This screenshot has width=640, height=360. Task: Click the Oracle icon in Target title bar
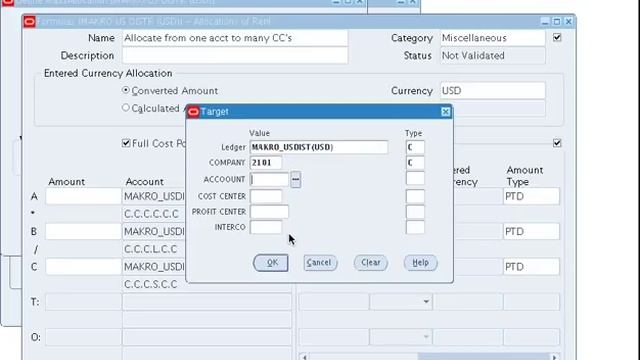click(x=193, y=112)
